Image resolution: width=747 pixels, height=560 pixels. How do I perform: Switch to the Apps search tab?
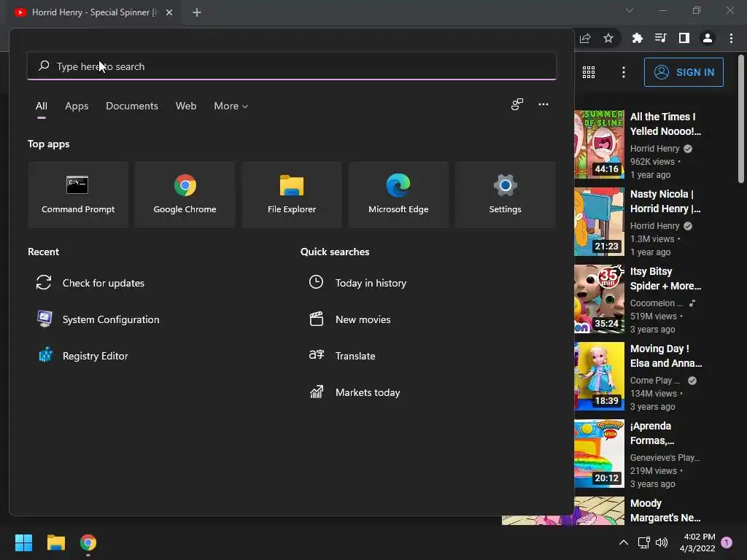[x=77, y=106]
